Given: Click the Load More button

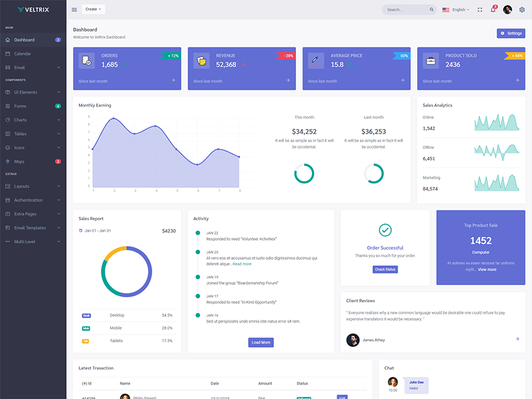Looking at the screenshot, I should point(261,342).
